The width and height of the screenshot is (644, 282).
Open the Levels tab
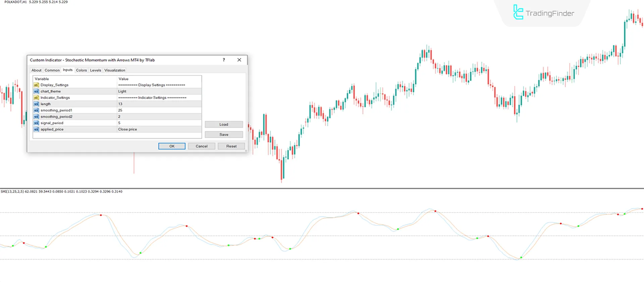coord(96,70)
